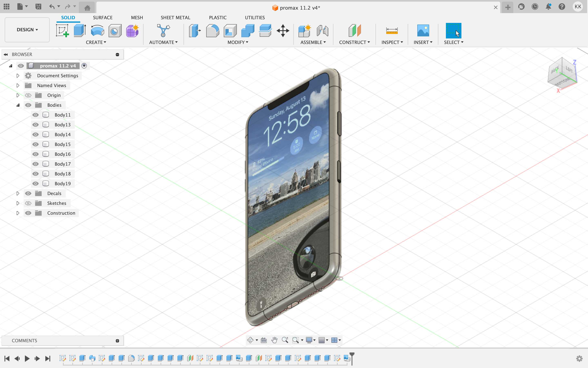Viewport: 588px width, 368px height.
Task: Switch to the SURFACE tab
Action: tap(102, 18)
